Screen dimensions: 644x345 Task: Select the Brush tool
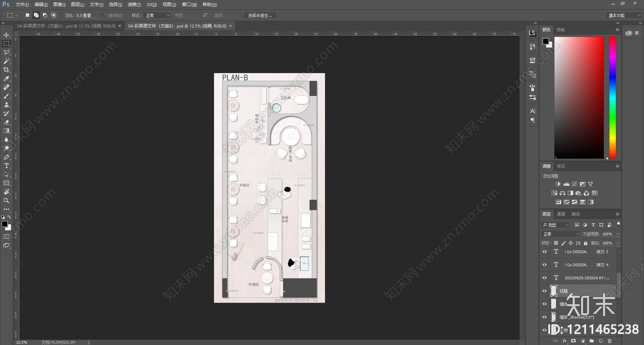pos(6,96)
